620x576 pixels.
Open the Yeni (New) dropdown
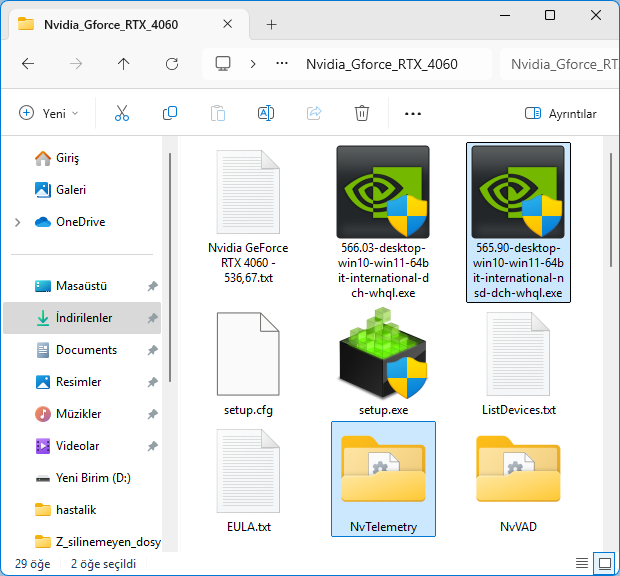(48, 113)
